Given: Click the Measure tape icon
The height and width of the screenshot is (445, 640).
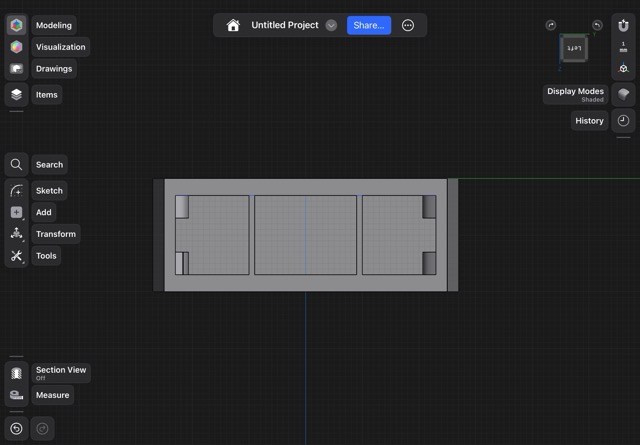Looking at the screenshot, I should pos(16,395).
